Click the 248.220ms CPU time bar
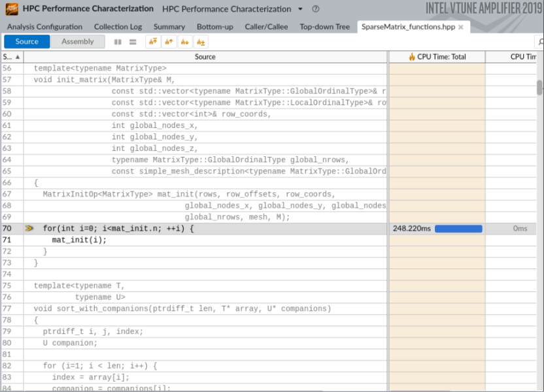This screenshot has width=544, height=392. tap(458, 229)
